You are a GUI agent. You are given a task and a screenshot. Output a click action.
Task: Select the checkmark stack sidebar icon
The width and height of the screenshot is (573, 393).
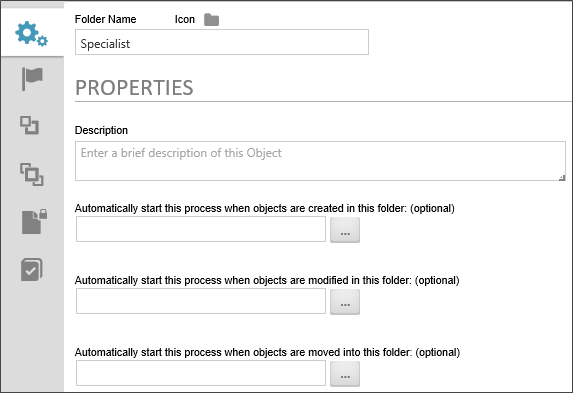coord(32,269)
